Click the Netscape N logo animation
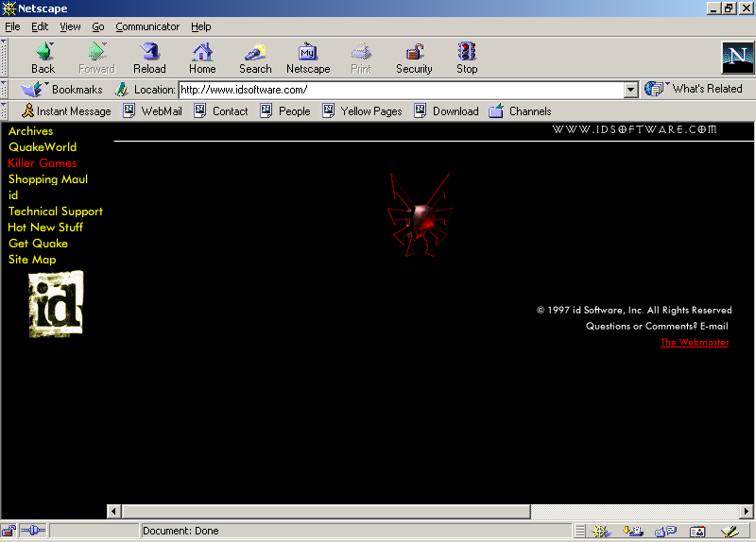This screenshot has height=542, width=756. pos(738,58)
